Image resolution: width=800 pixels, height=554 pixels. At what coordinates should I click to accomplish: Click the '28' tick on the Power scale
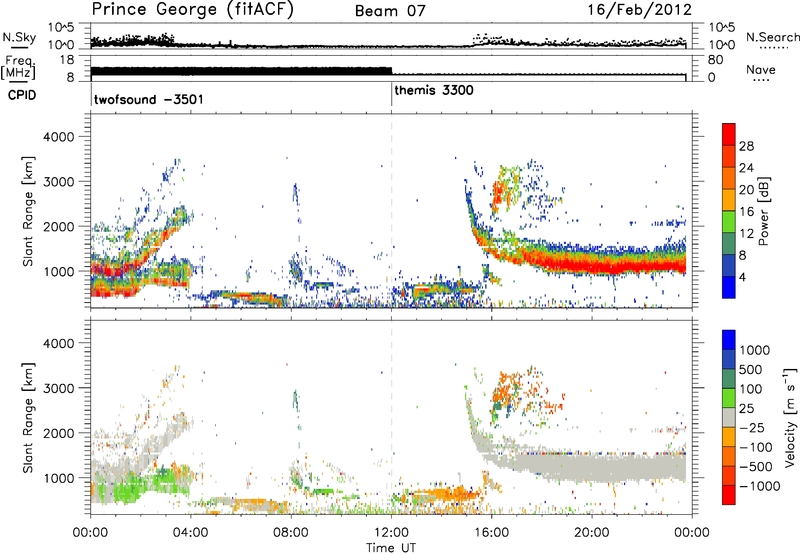click(x=746, y=146)
